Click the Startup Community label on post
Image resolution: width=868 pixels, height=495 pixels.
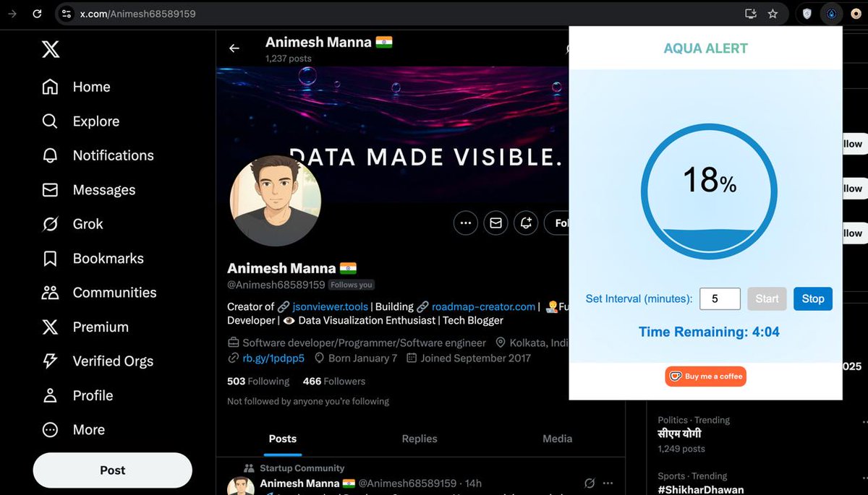click(302, 468)
